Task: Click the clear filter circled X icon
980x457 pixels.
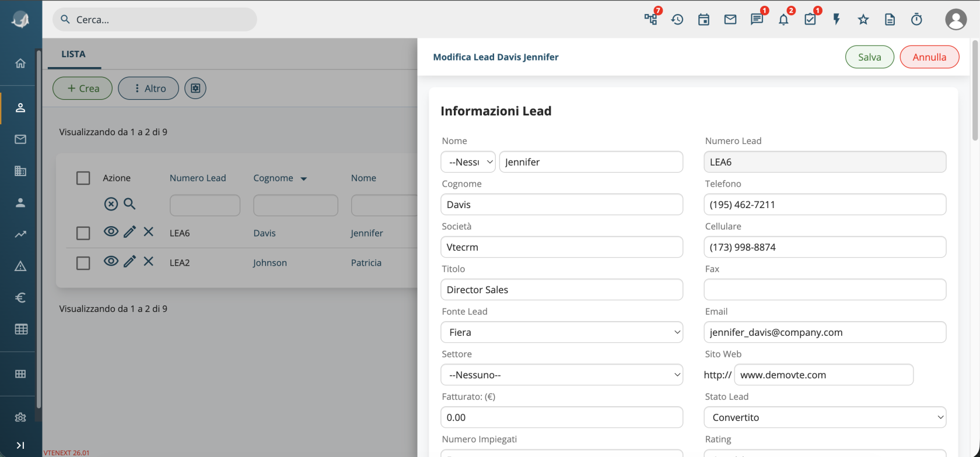Action: [111, 203]
